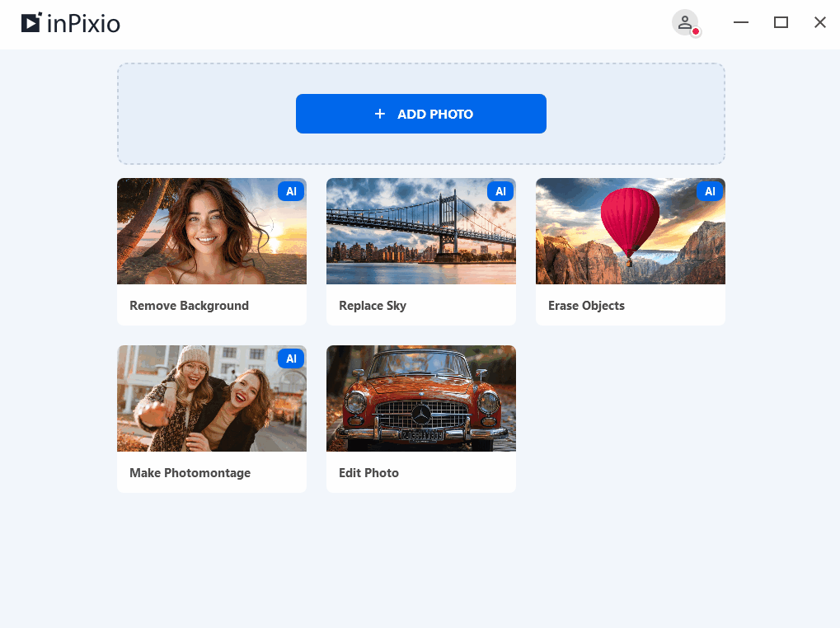The height and width of the screenshot is (628, 840).
Task: Open the Make Photomontage friends thumbnail
Action: pyautogui.click(x=212, y=398)
